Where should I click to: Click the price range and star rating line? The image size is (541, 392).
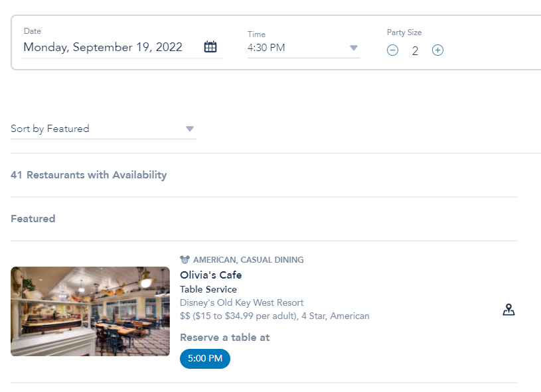click(x=275, y=316)
